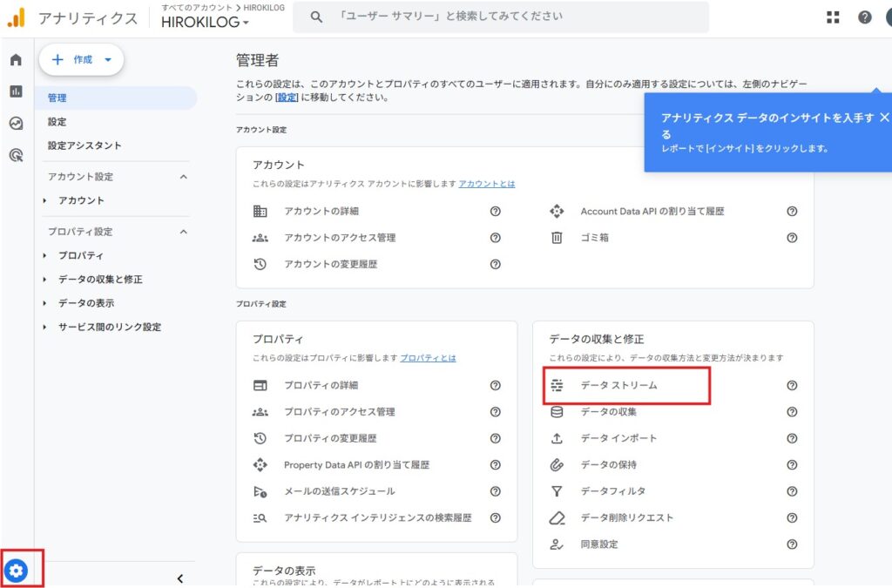The image size is (892, 588).
Task: Click help icon beside Account Data API の割り当て履歴
Action: point(792,211)
